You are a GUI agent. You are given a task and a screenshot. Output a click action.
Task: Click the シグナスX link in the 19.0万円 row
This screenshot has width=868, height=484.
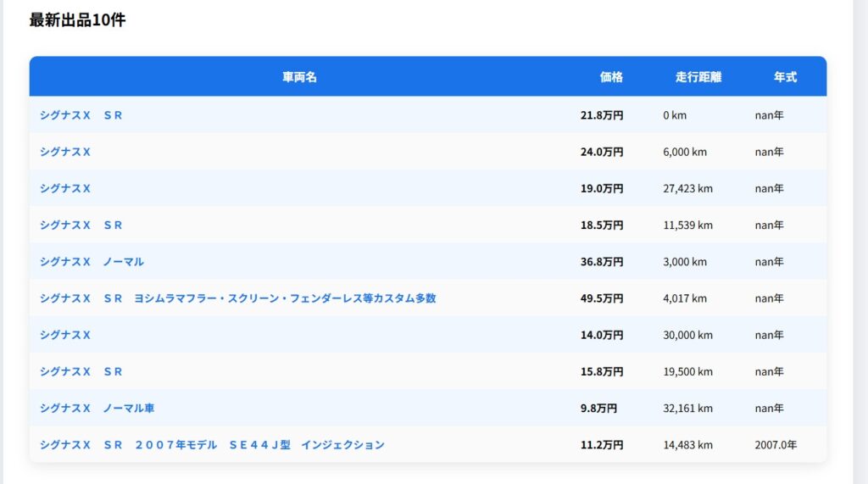(x=65, y=188)
